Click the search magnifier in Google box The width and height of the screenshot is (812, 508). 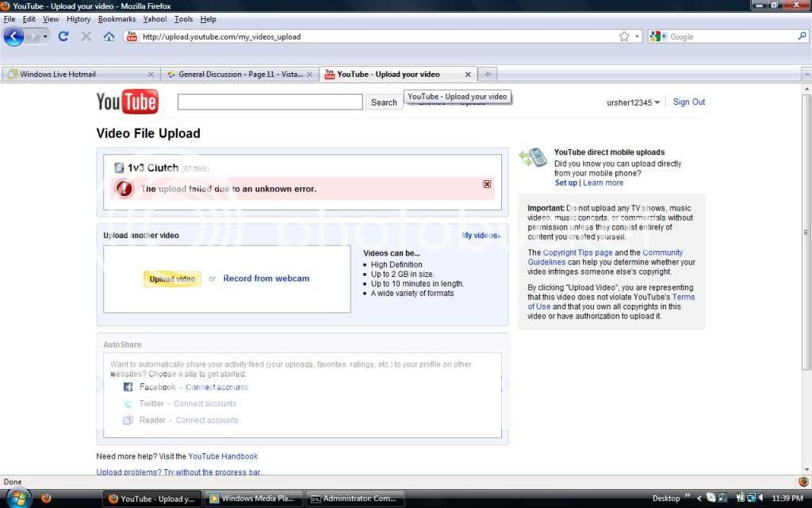point(802,37)
